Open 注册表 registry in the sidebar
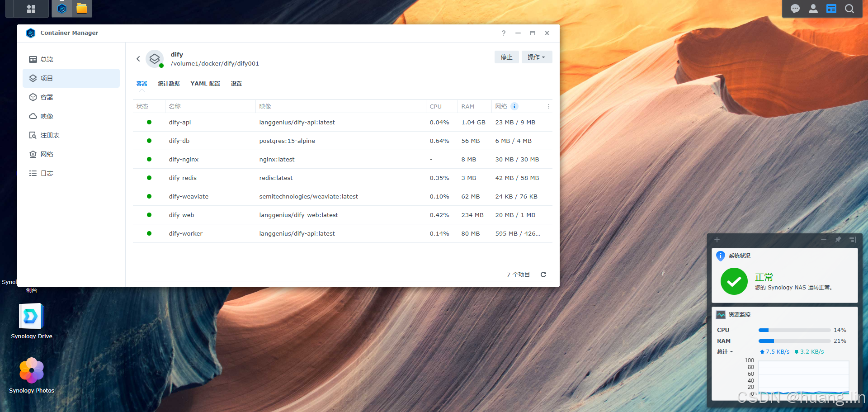The image size is (868, 412). [x=71, y=135]
